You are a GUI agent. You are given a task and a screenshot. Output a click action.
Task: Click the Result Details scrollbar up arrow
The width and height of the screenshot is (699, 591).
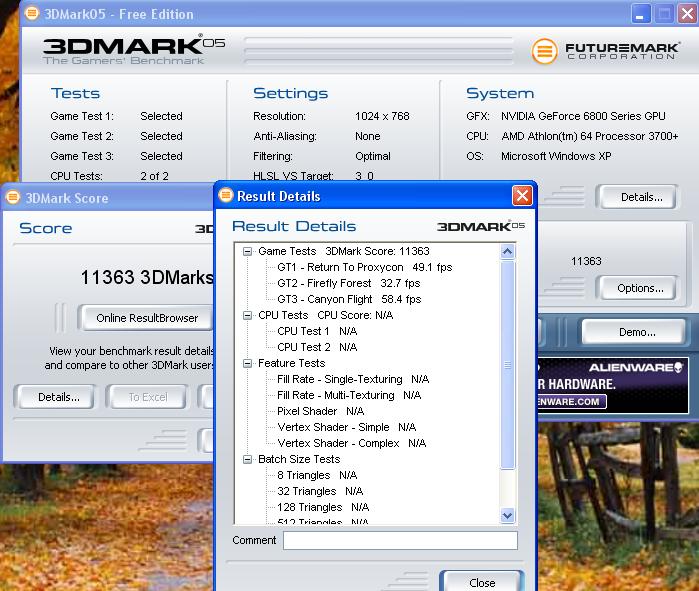(507, 252)
